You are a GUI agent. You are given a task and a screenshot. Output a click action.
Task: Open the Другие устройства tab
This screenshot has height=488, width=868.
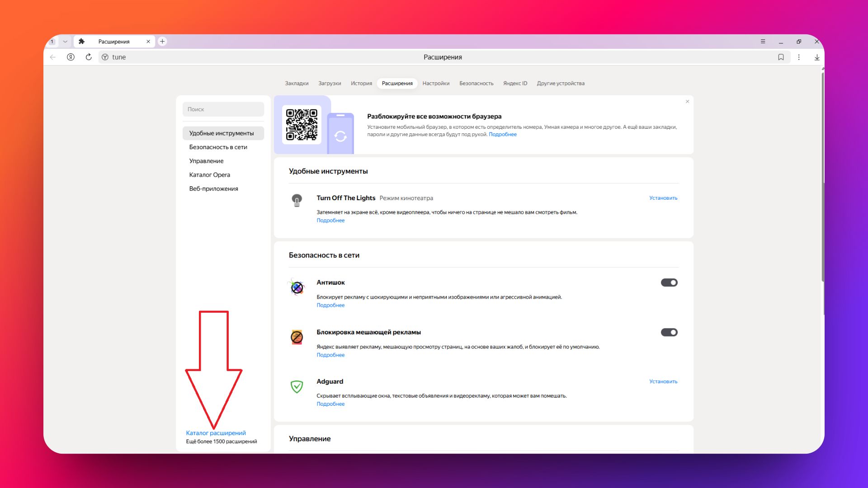[561, 83]
